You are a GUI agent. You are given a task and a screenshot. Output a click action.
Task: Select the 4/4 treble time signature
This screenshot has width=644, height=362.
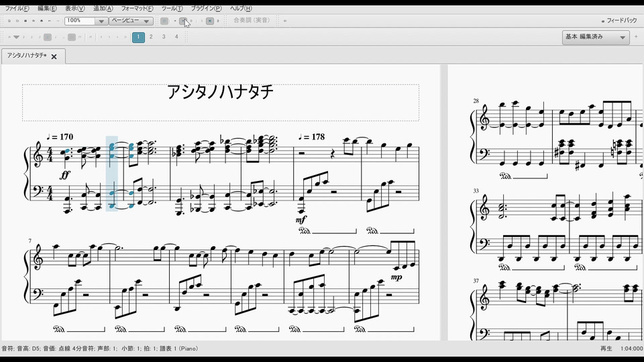point(50,155)
